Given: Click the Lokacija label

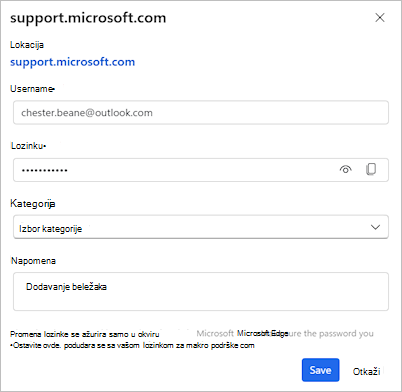Looking at the screenshot, I should [x=27, y=45].
